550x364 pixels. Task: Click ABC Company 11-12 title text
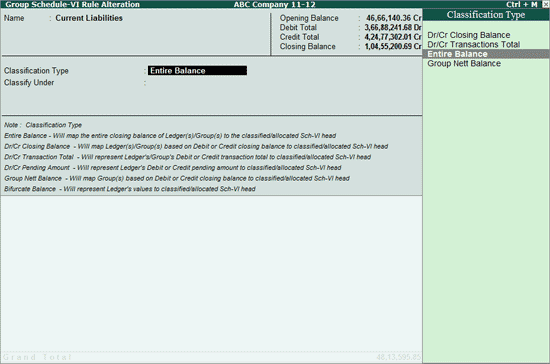(x=275, y=5)
